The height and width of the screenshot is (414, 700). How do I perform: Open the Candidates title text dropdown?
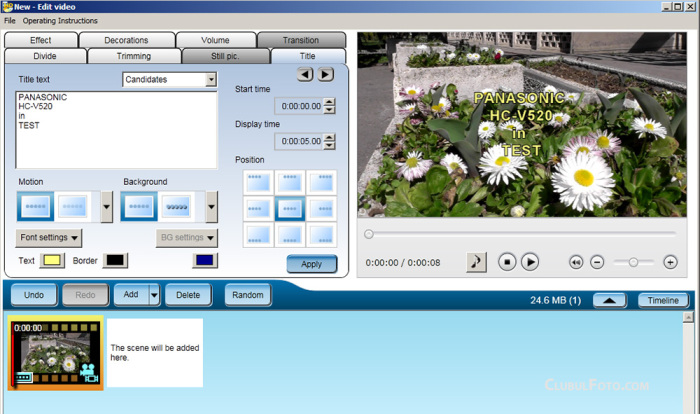pos(211,79)
